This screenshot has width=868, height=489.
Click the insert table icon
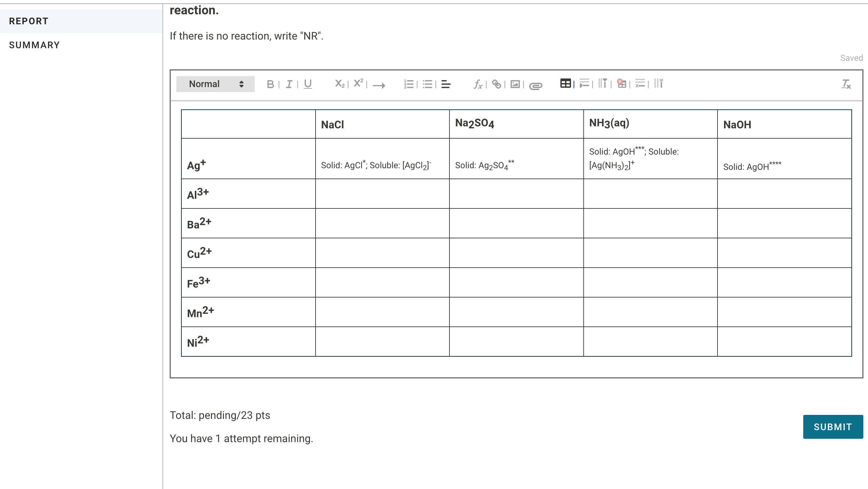pyautogui.click(x=565, y=83)
